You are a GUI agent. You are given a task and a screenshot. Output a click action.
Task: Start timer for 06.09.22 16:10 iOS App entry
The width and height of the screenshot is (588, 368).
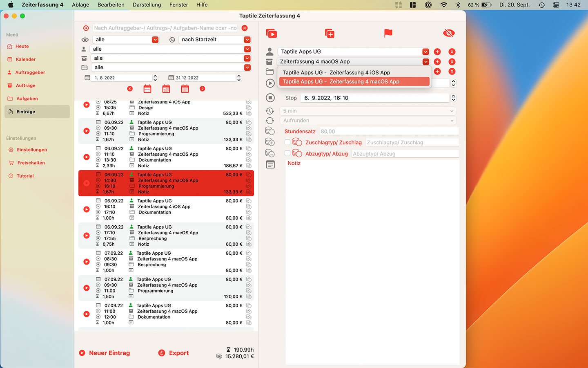click(x=87, y=209)
